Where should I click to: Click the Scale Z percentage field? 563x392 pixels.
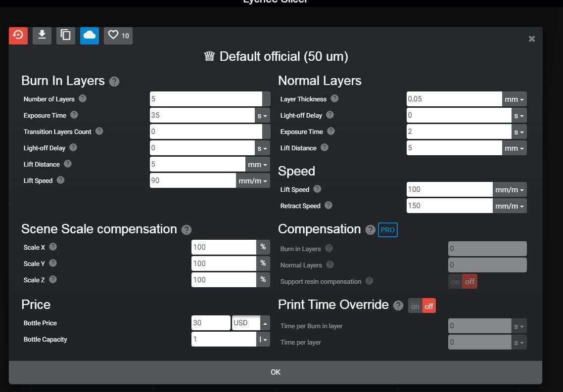[x=224, y=280]
